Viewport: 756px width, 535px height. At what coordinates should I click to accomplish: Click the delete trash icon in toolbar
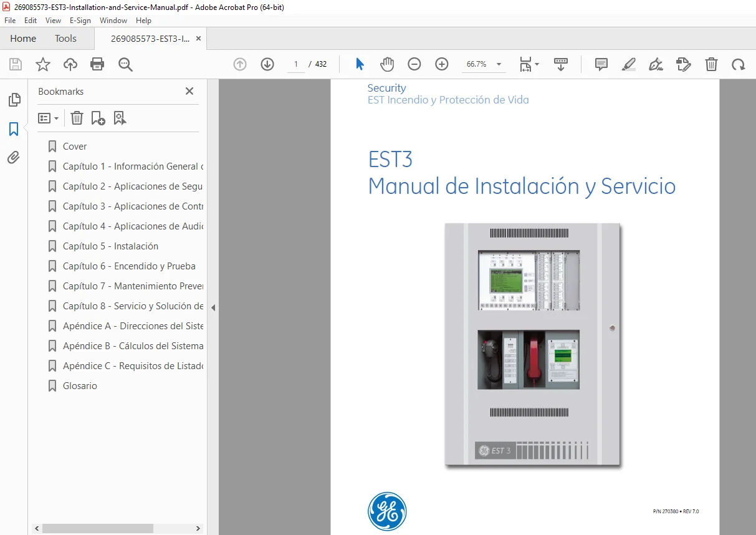pyautogui.click(x=711, y=64)
